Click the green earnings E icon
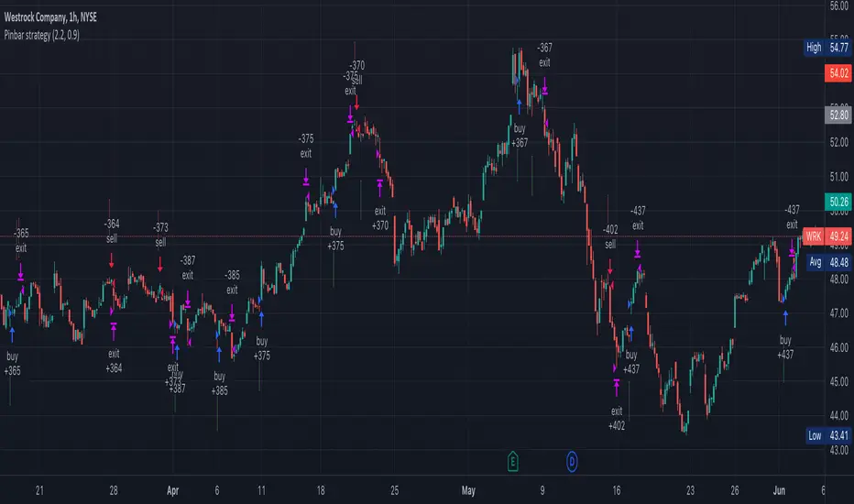Viewport: 854px width, 504px height. 512,462
